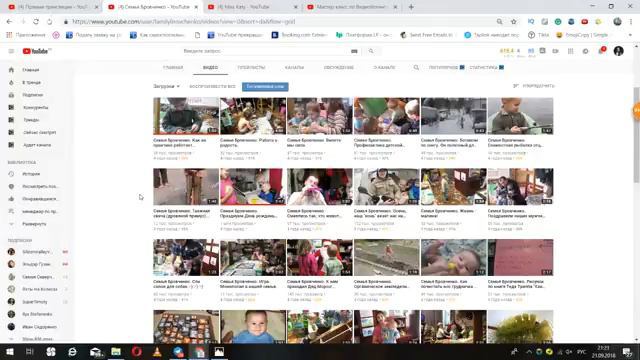Viewport: 640px width, 360px height.
Task: Open the sort-by menu above the videos
Action: click(534, 86)
